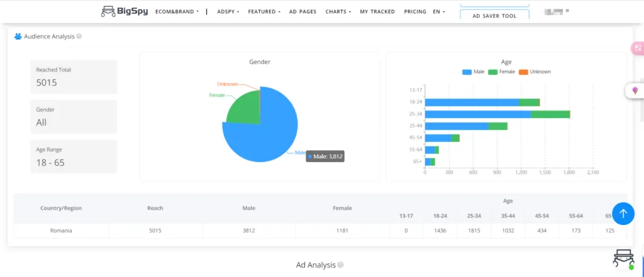The width and height of the screenshot is (644, 277).
Task: Click the BigSpy logo icon
Action: 109,11
